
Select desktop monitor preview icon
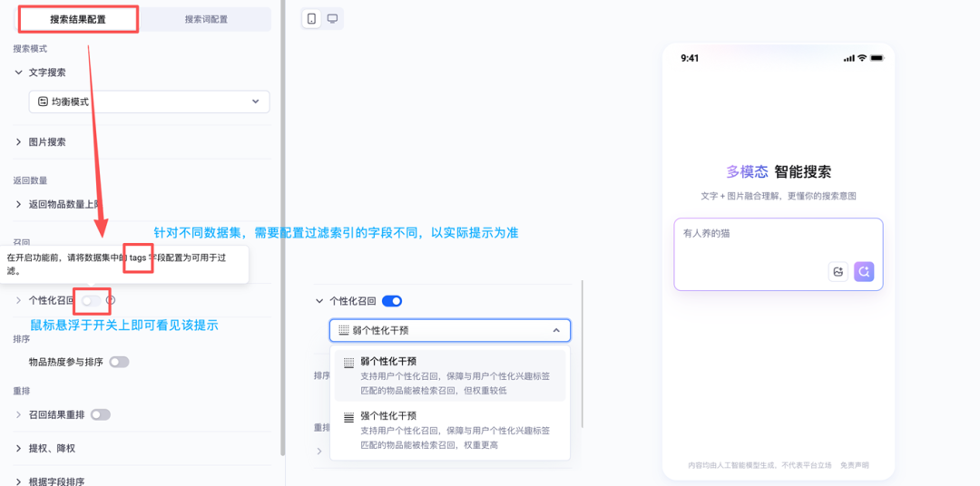pos(332,19)
